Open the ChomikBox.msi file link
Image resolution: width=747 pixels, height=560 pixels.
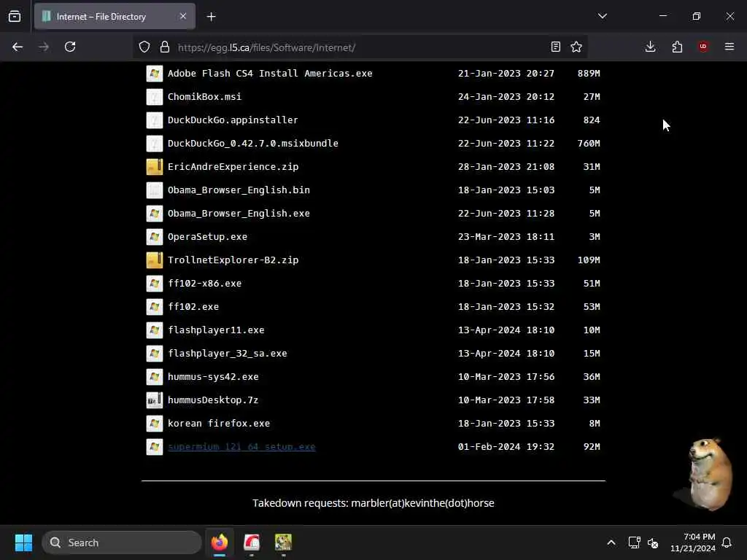tap(204, 97)
